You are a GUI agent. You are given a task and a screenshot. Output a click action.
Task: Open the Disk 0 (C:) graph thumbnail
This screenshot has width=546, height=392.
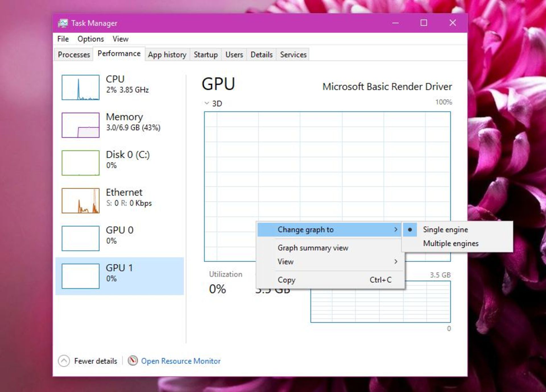click(x=80, y=163)
